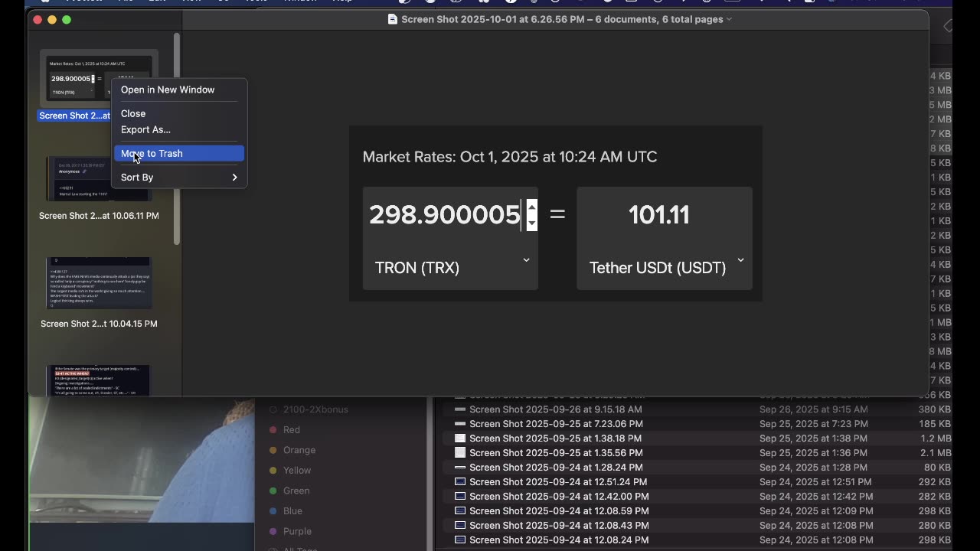Click the document icon in Preview title bar
980x551 pixels.
click(x=393, y=19)
